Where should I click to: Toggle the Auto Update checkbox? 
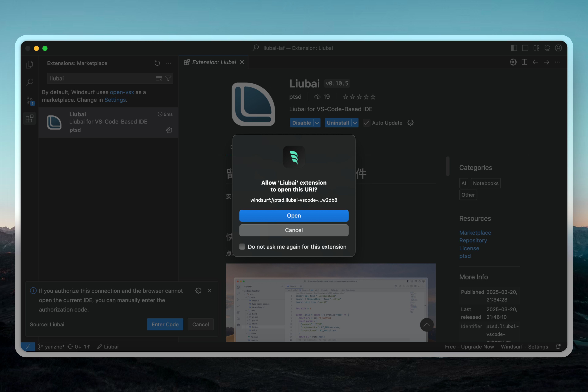pos(366,123)
